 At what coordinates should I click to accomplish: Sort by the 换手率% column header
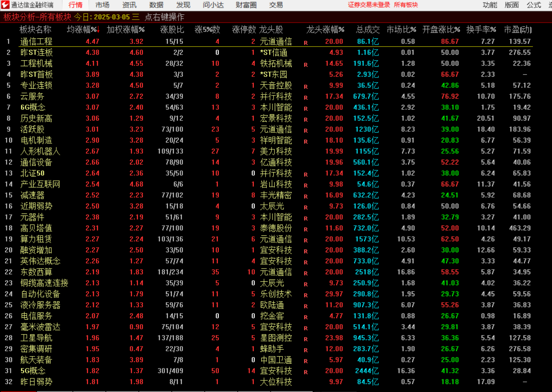point(481,30)
